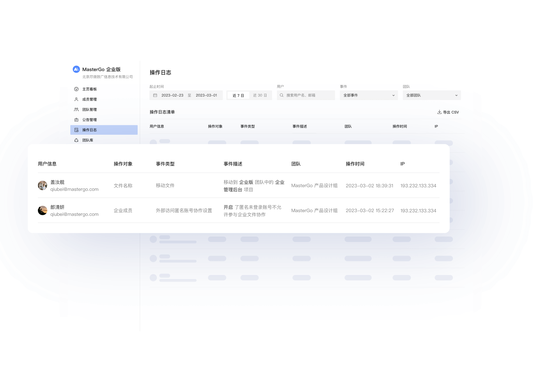Click the MasterGo logo icon
The height and width of the screenshot is (392, 541).
coord(76,69)
